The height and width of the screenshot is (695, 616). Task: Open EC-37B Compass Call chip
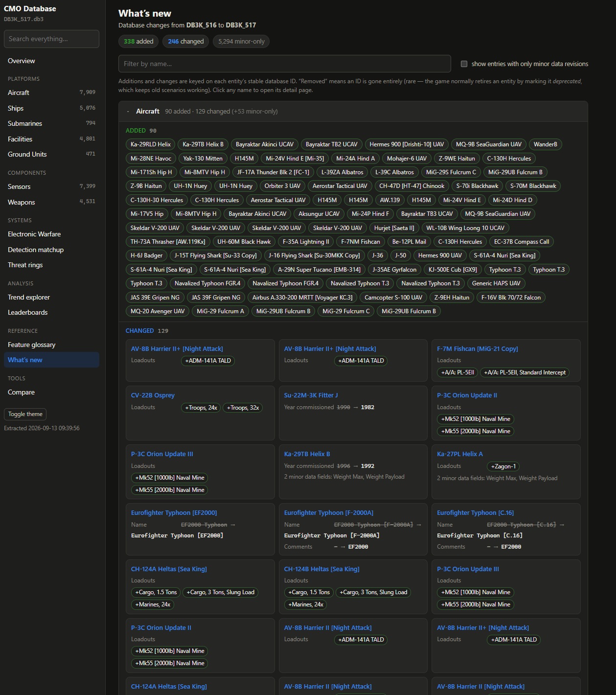coord(521,242)
